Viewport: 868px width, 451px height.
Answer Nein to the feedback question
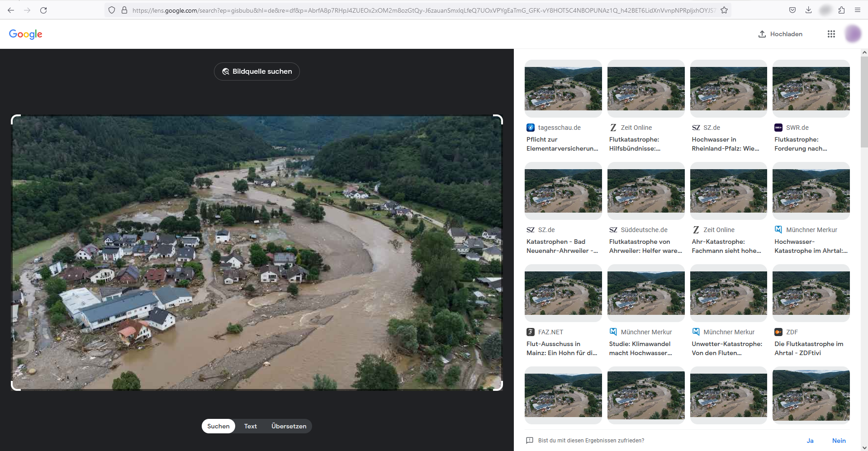pyautogui.click(x=839, y=441)
